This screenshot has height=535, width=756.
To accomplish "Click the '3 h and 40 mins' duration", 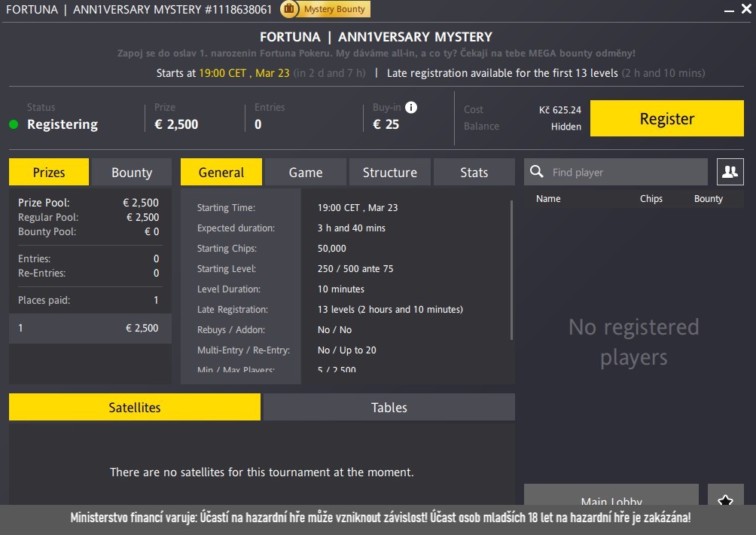I will coord(352,228).
